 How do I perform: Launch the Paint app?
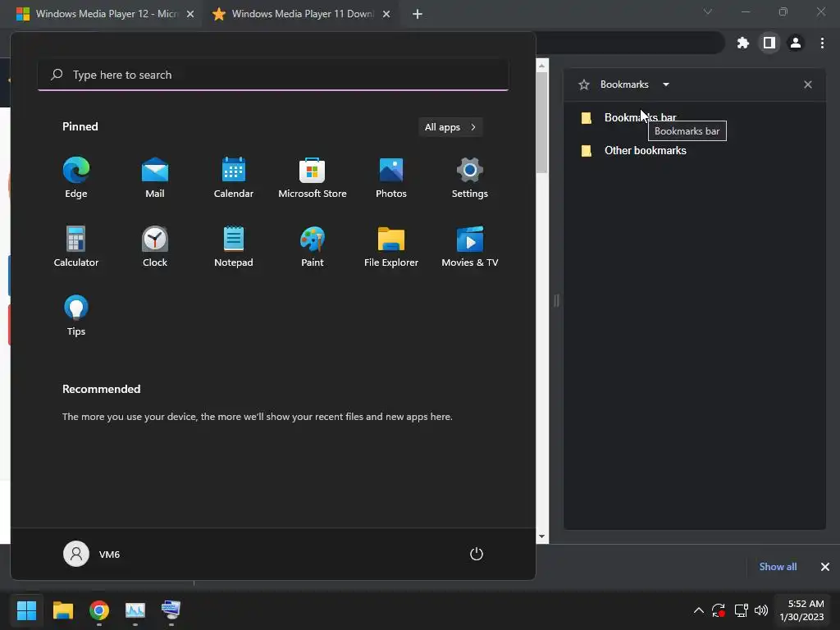(313, 246)
